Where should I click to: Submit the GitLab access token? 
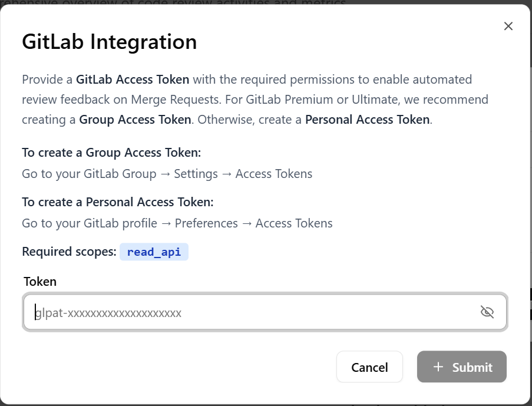tap(462, 367)
